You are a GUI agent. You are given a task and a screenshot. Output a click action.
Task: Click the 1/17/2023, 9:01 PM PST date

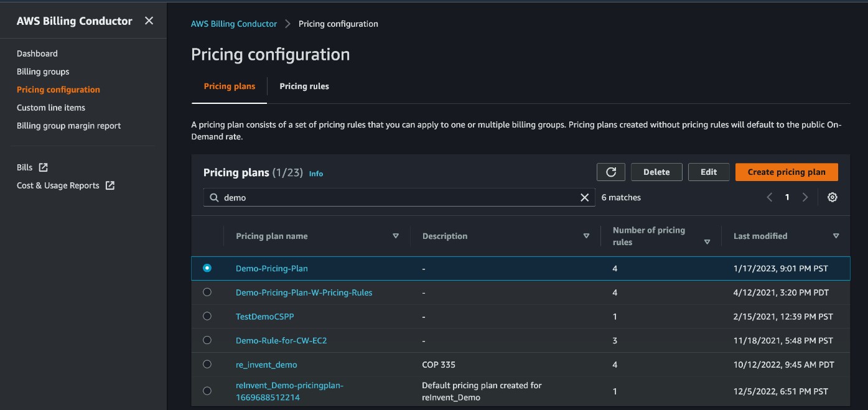point(781,268)
